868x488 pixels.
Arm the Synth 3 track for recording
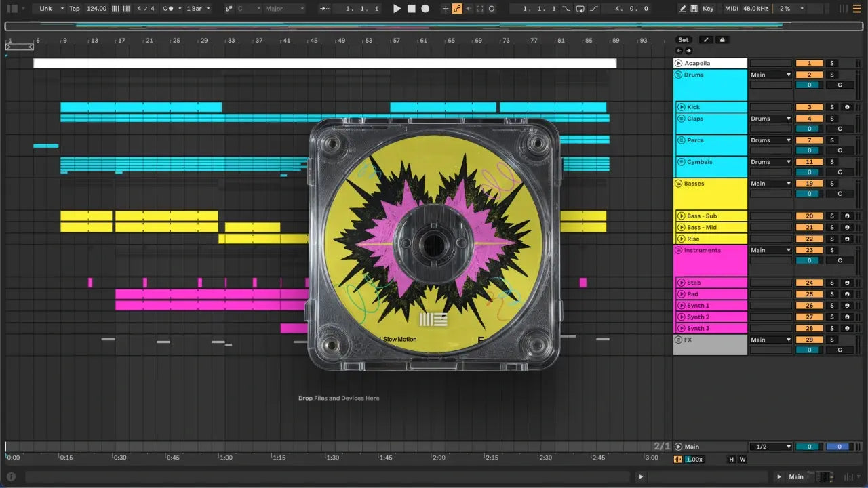tap(846, 328)
